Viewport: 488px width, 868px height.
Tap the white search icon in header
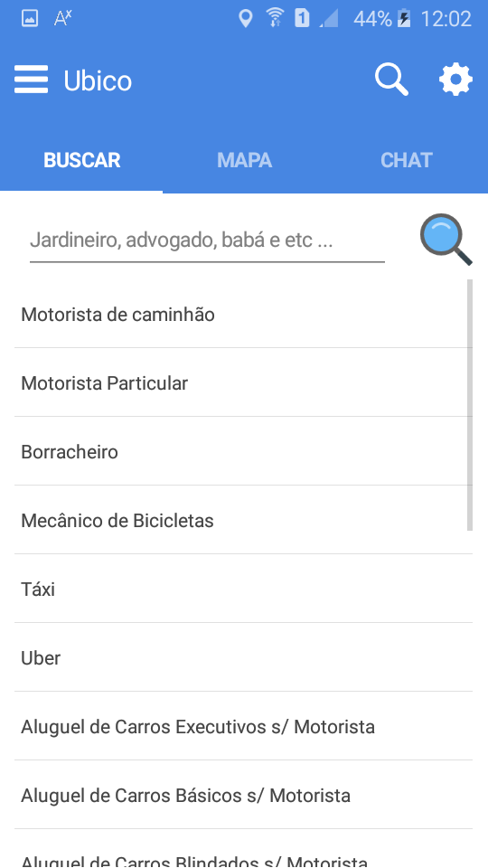tap(391, 80)
